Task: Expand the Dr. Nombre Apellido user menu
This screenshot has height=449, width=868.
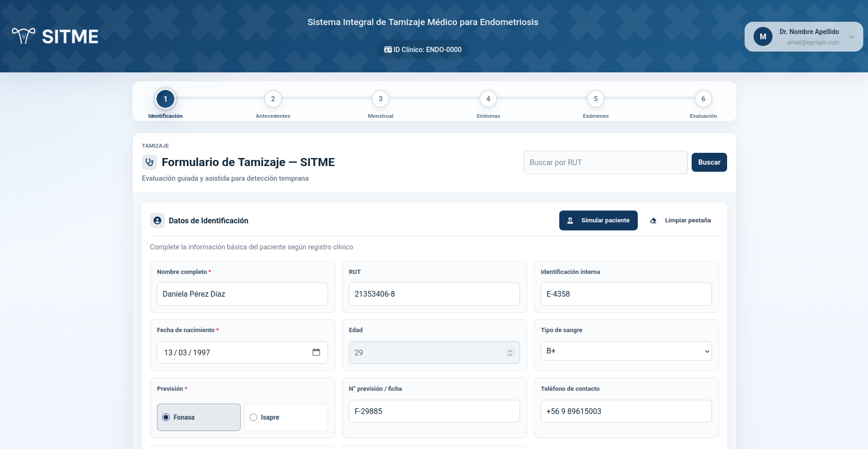Action: [851, 37]
